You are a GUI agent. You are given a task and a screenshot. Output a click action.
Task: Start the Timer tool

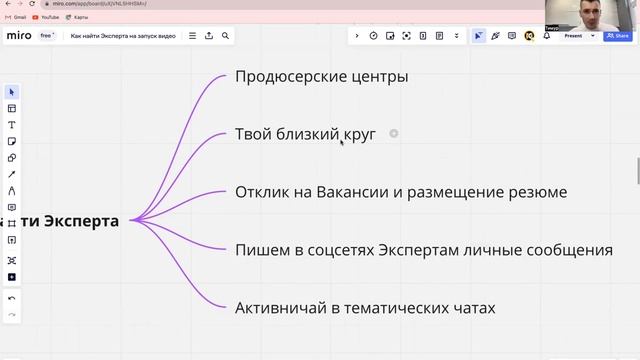tap(373, 36)
